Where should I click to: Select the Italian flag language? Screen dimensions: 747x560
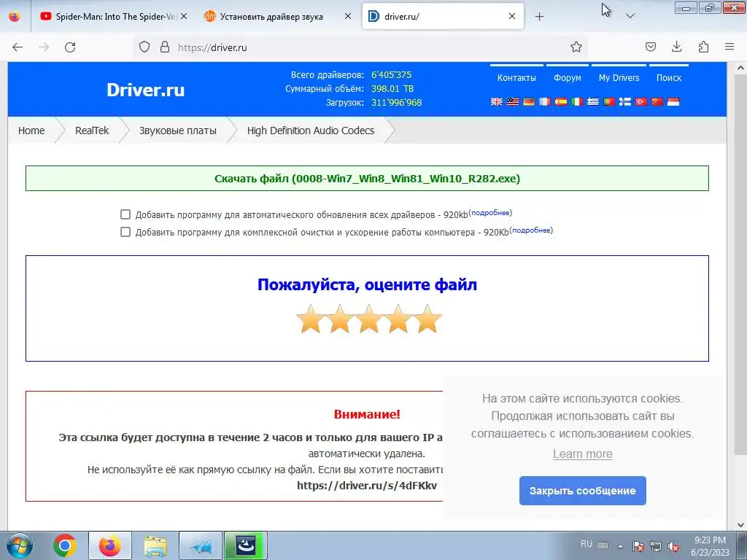pyautogui.click(x=577, y=101)
